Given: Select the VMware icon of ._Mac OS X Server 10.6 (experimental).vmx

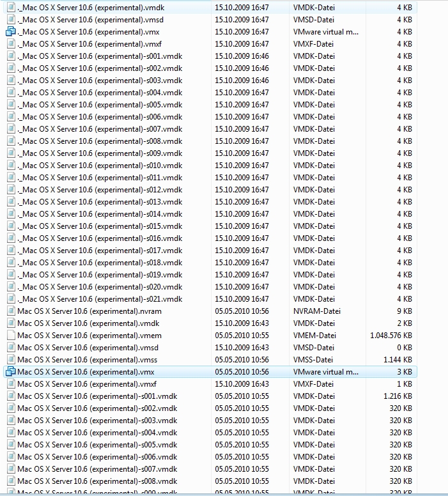Looking at the screenshot, I should [x=11, y=31].
